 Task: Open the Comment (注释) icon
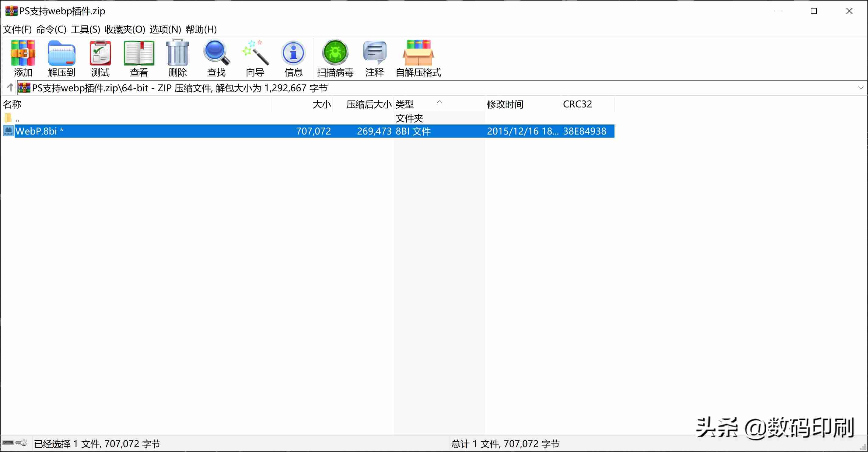374,58
